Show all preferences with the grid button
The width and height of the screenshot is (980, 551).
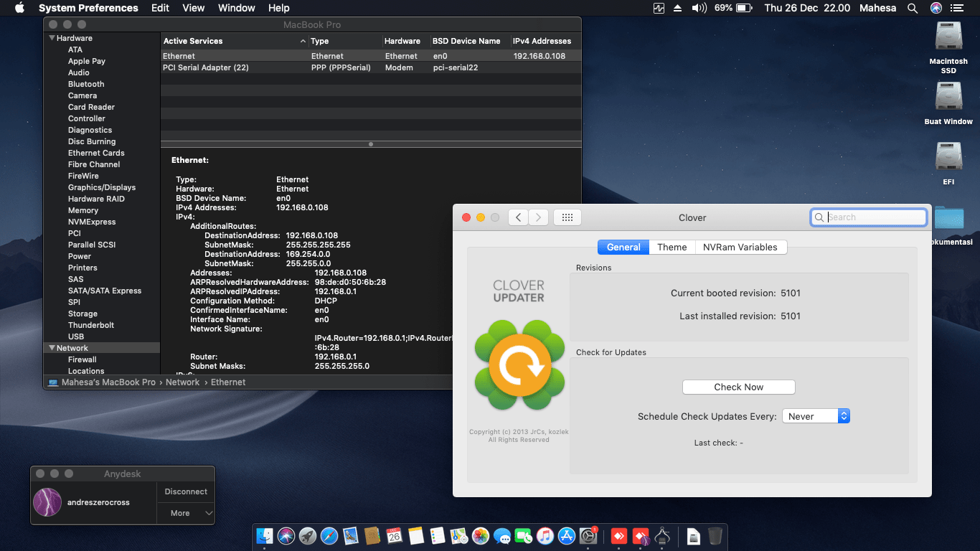567,217
